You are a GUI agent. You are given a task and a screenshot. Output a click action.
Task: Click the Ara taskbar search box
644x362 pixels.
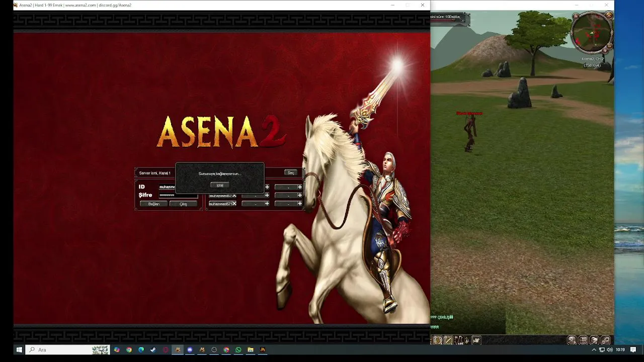point(67,349)
